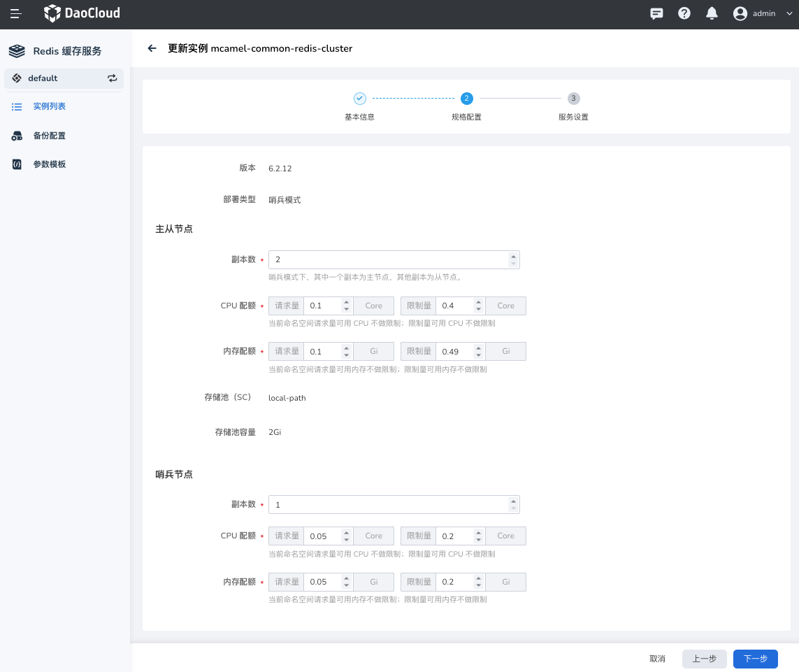Switch namespace using the swap icon
The width and height of the screenshot is (799, 672).
[112, 78]
